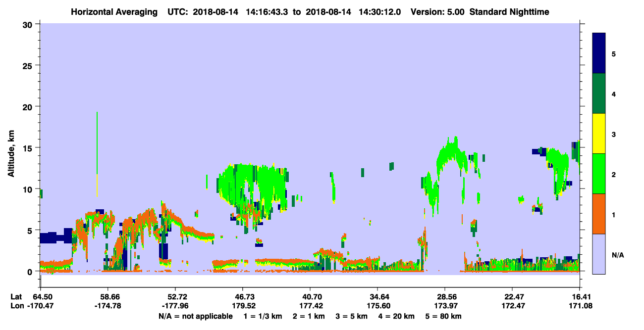
Task: Click the bright green colorbar segment labeled 2
Action: [x=599, y=174]
